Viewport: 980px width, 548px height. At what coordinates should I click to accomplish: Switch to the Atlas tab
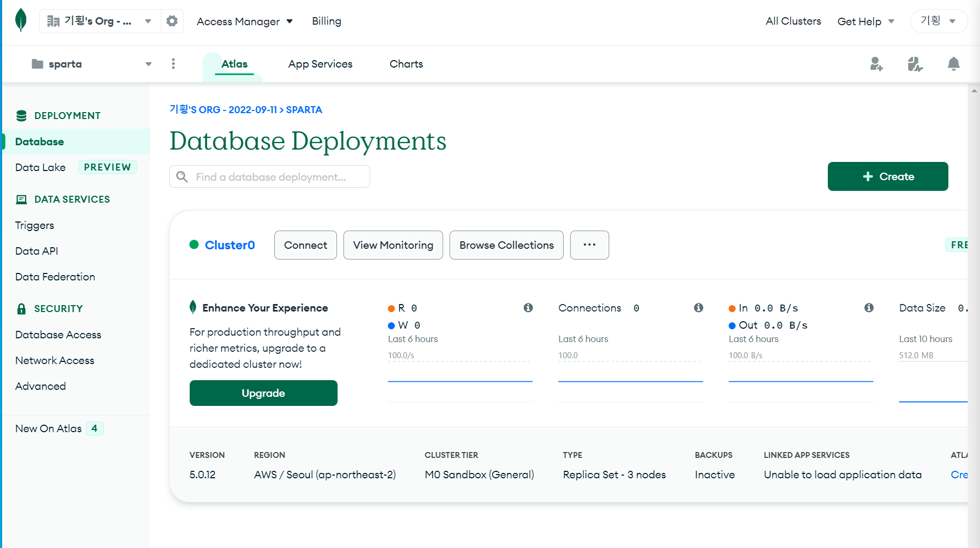[x=234, y=64]
